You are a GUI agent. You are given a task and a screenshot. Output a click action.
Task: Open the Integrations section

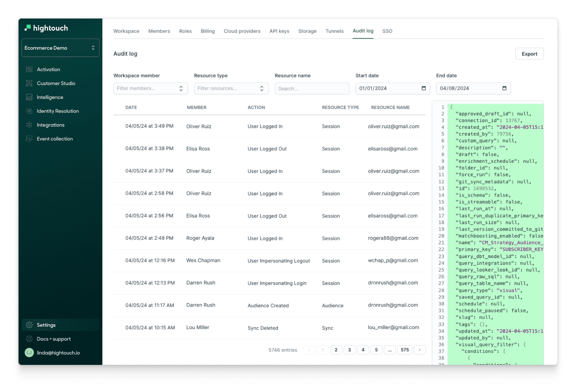(30, 125)
